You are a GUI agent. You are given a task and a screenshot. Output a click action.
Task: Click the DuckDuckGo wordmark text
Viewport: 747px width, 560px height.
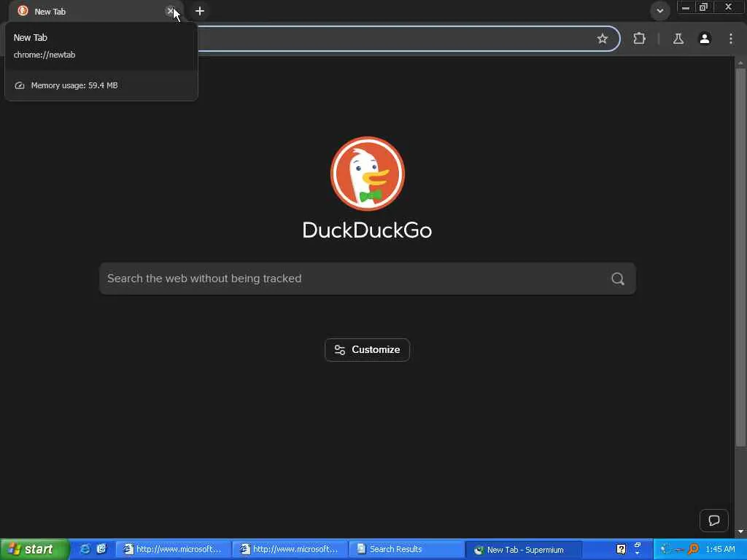pos(368,230)
